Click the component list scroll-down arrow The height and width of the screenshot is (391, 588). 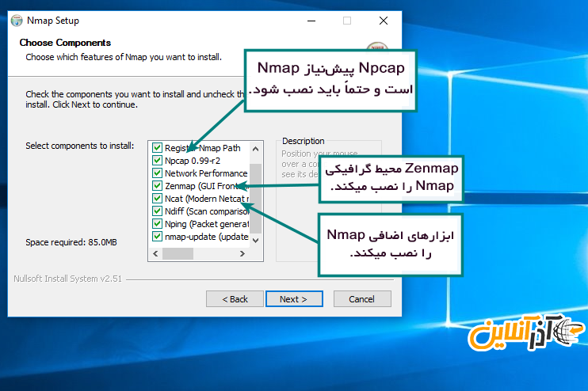click(256, 241)
